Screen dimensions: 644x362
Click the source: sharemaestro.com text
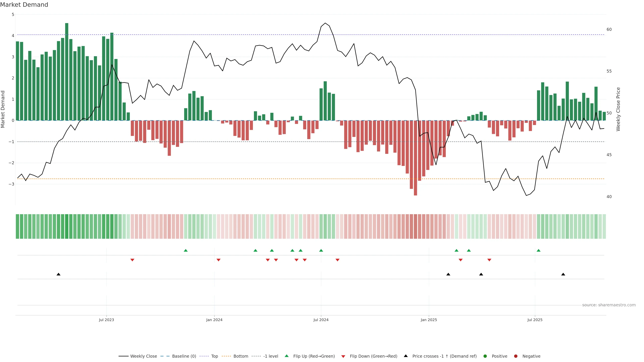[x=609, y=305]
